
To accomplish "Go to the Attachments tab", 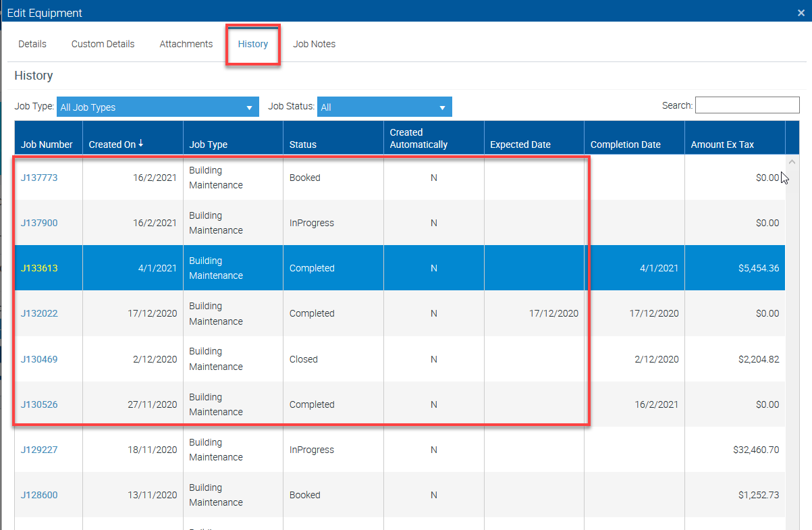I will tap(186, 44).
